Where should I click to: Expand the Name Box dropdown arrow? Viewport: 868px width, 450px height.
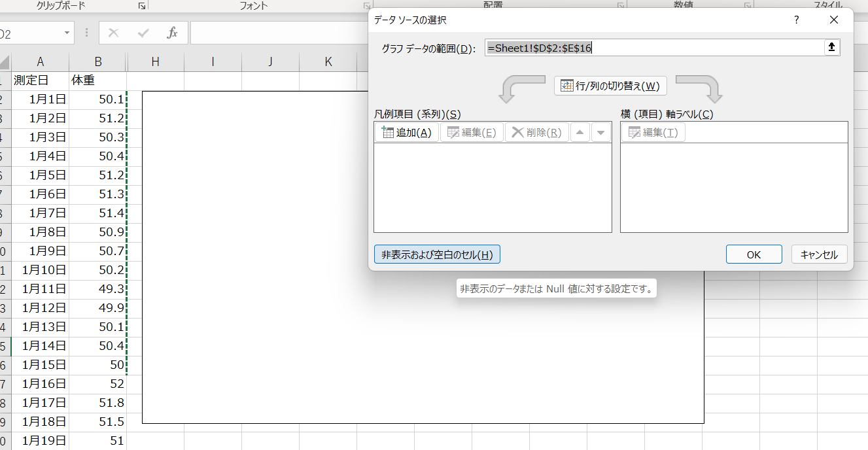[x=67, y=33]
